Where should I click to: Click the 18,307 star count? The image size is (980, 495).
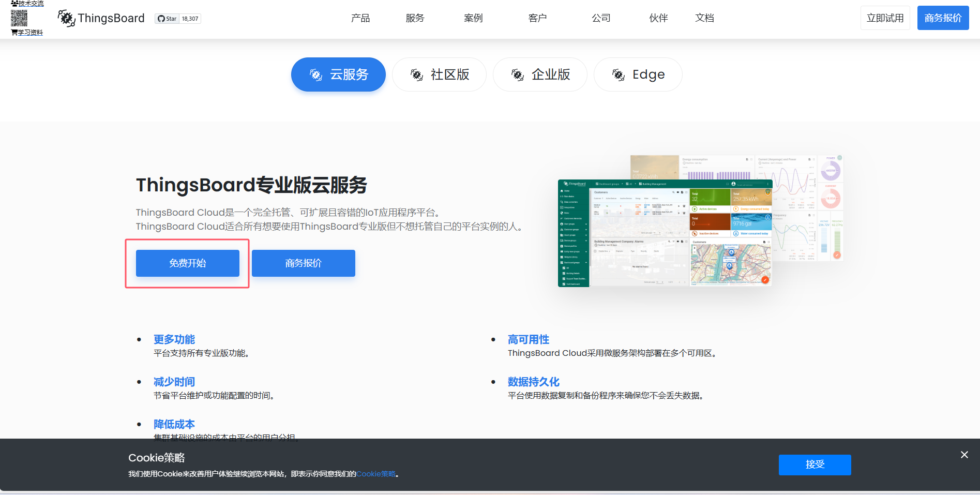pyautogui.click(x=190, y=19)
